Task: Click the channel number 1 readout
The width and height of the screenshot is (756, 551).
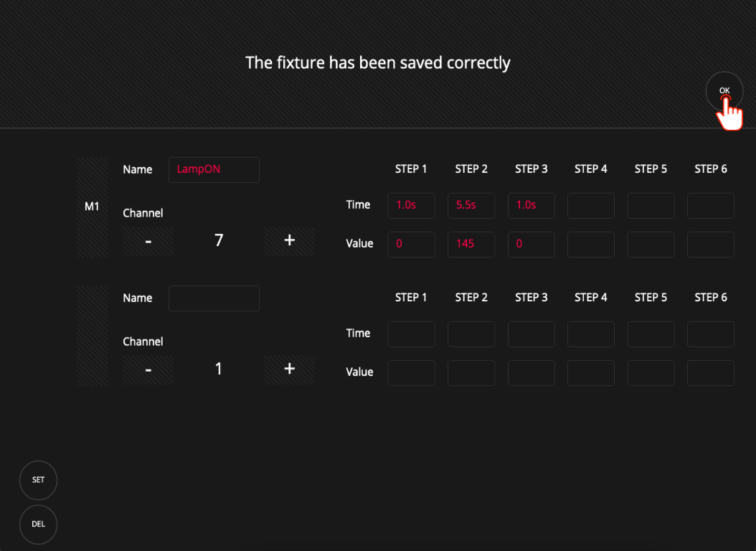Action: pos(219,369)
